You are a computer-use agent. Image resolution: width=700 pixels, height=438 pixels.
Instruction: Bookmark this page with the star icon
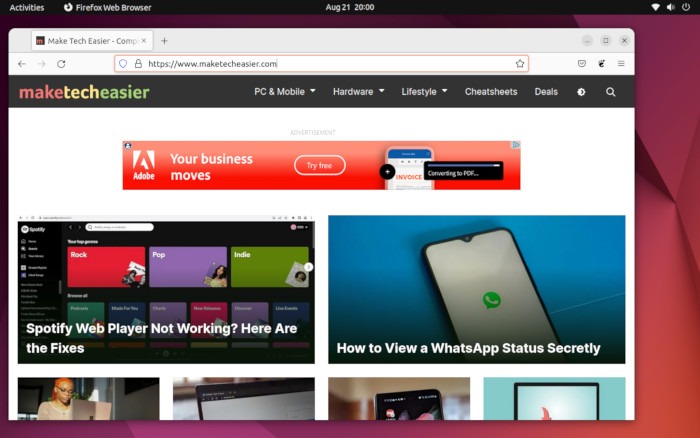(x=520, y=64)
